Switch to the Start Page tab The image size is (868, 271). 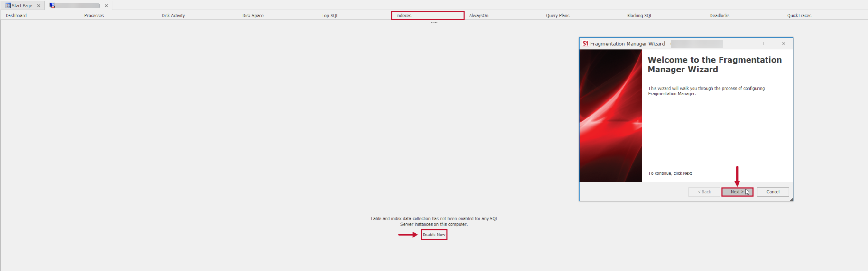(22, 6)
